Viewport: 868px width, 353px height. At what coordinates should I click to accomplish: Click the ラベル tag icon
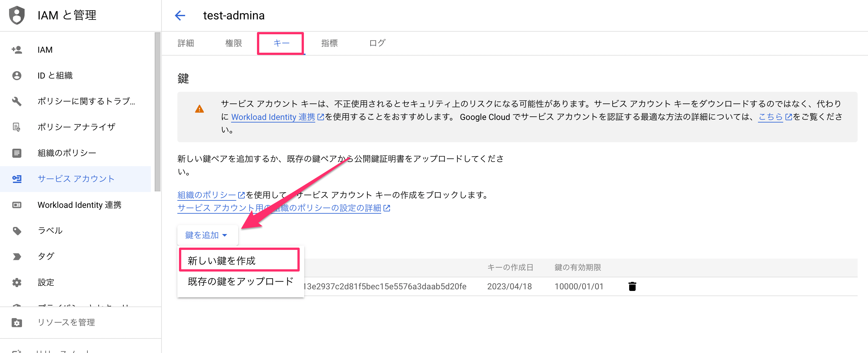click(x=17, y=230)
